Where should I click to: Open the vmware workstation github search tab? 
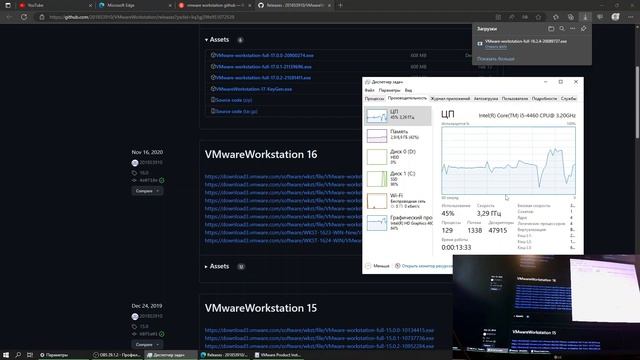(214, 5)
